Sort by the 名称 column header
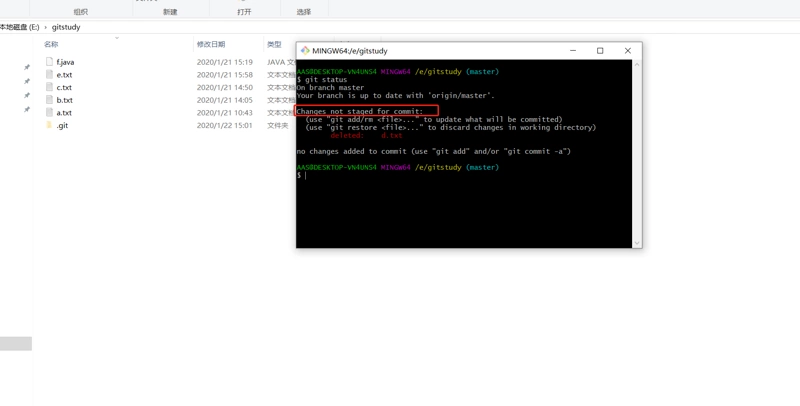This screenshot has width=800, height=406. [x=51, y=44]
